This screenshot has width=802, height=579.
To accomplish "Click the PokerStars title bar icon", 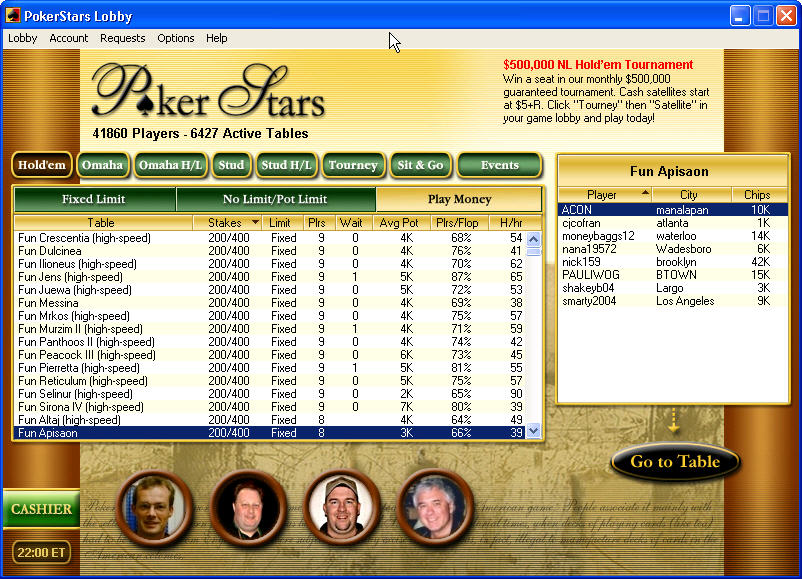I will [x=13, y=16].
